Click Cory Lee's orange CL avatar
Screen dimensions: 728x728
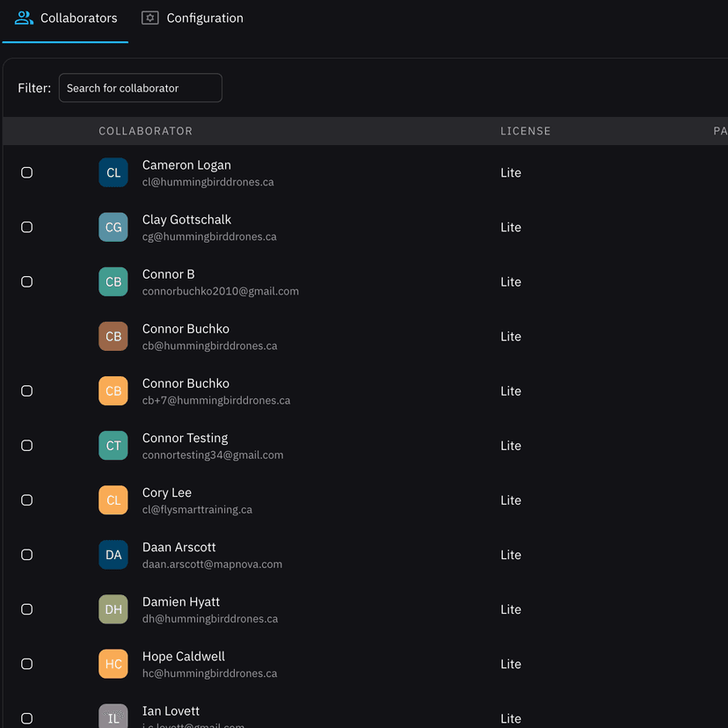pos(113,500)
